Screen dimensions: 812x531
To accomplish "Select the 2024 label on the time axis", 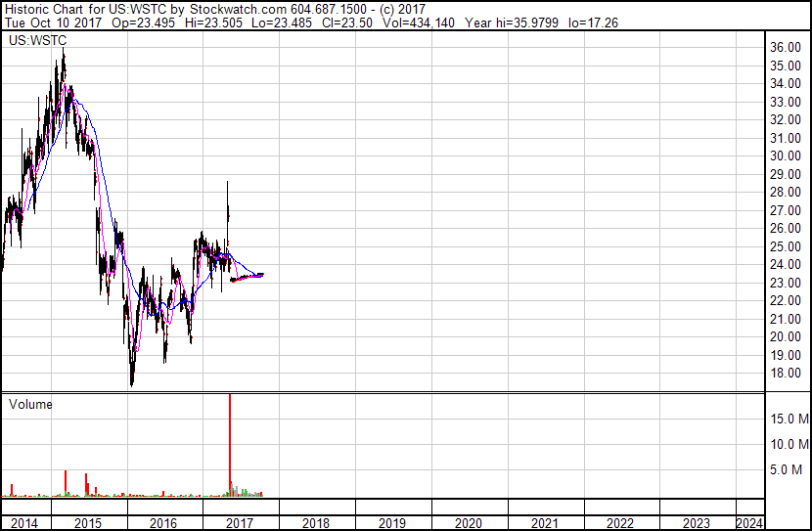I will (749, 523).
